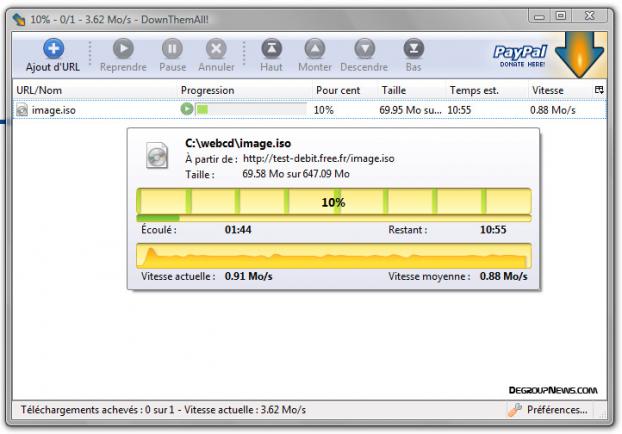Click the PayPal Donate Here logo
The width and height of the screenshot is (622, 434).
(x=520, y=54)
